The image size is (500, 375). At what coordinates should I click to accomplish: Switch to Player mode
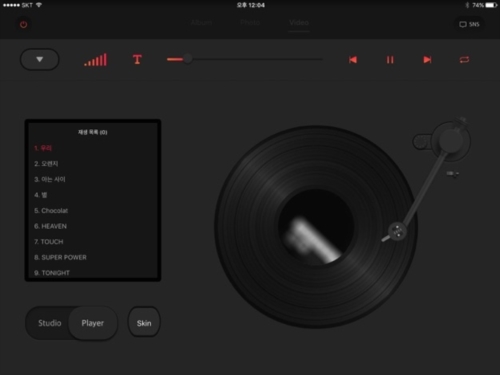(x=93, y=323)
